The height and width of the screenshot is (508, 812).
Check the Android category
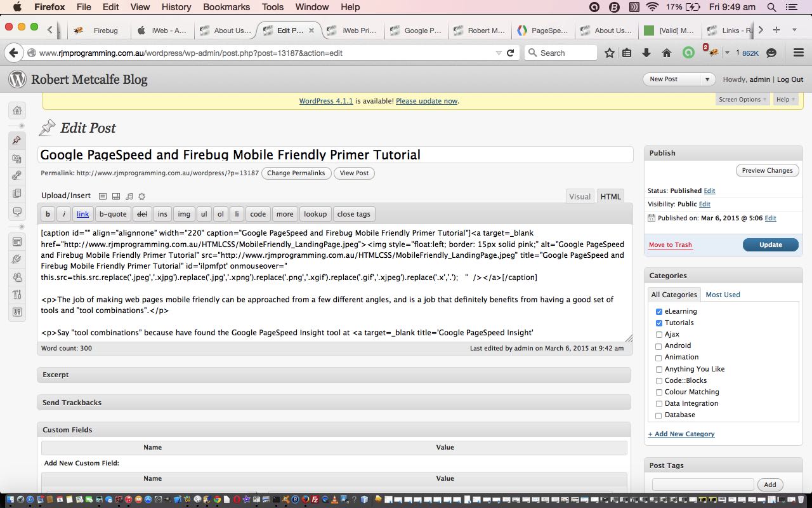pyautogui.click(x=659, y=346)
